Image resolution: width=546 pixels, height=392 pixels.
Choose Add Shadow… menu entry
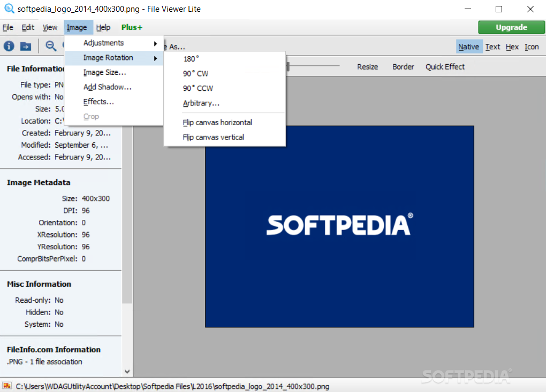tap(114, 87)
